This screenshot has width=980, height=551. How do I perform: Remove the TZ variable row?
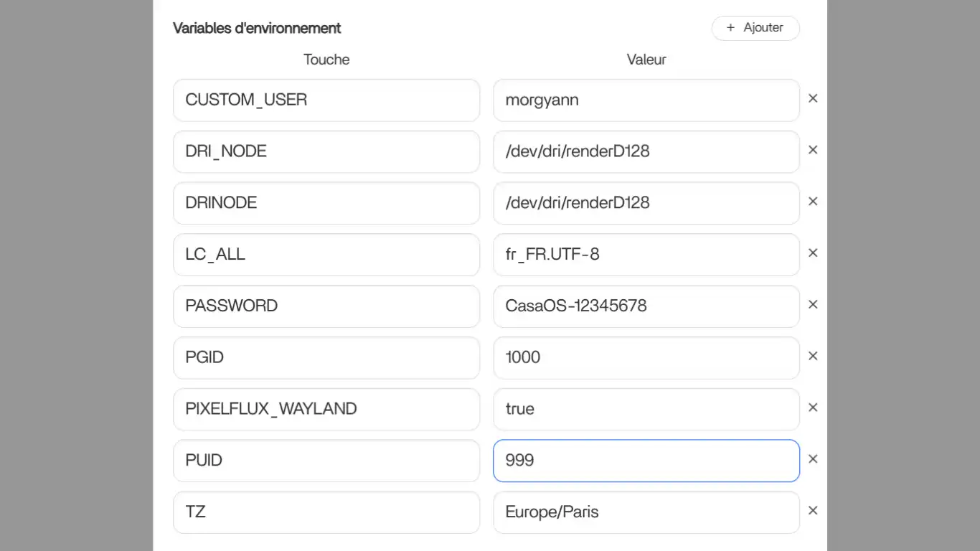(x=813, y=512)
